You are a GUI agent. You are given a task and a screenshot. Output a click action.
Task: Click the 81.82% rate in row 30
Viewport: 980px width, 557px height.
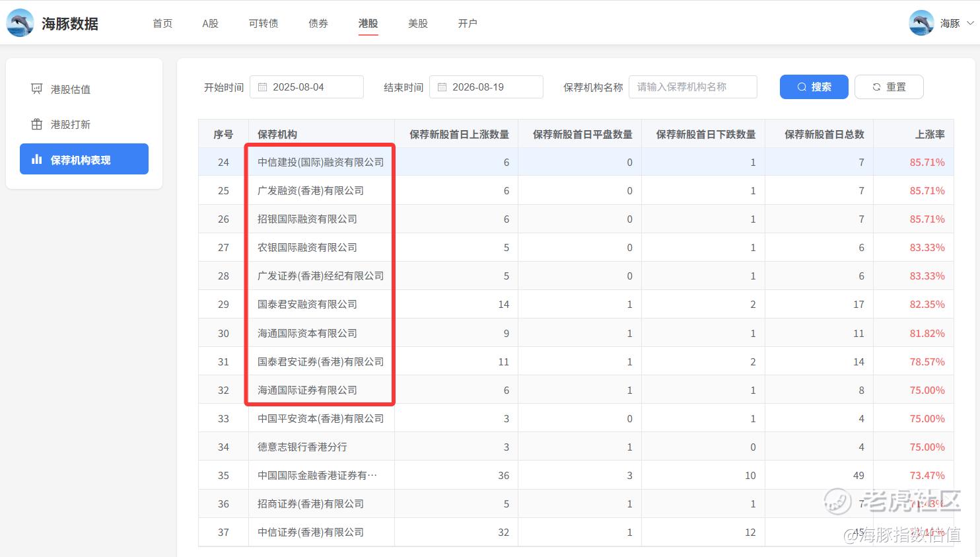927,334
